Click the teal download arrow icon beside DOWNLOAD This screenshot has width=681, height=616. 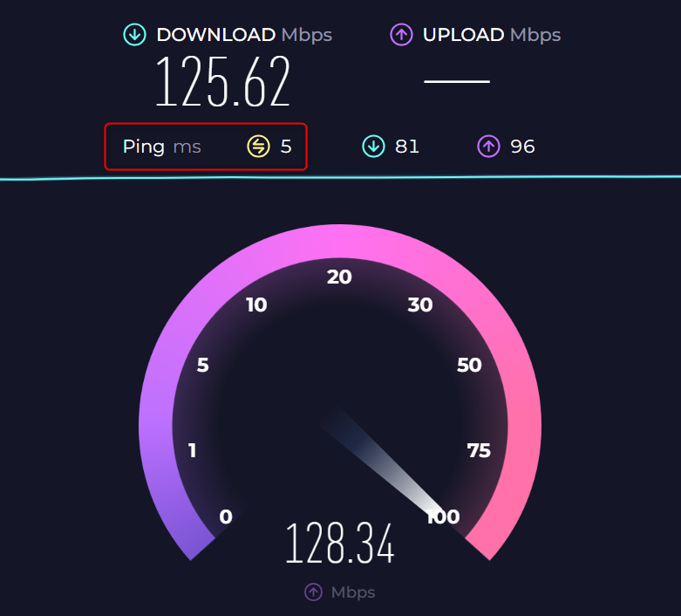(x=134, y=35)
